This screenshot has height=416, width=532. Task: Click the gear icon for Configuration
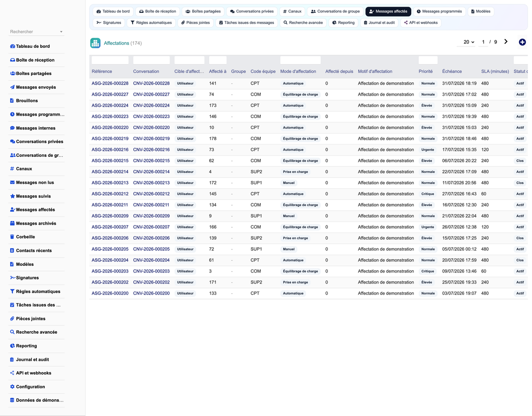[x=12, y=387]
